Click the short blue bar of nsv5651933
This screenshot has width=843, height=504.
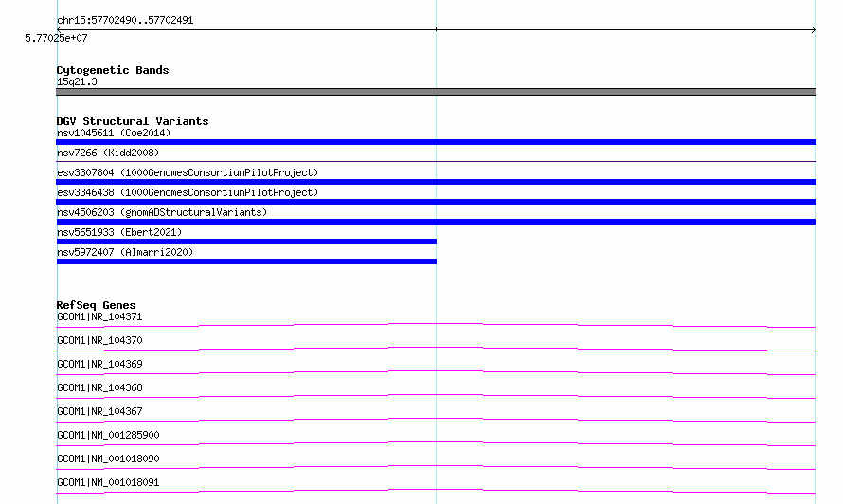point(246,242)
